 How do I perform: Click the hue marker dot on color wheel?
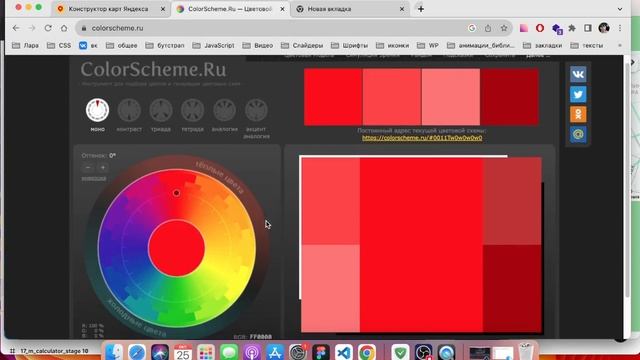coord(176,193)
